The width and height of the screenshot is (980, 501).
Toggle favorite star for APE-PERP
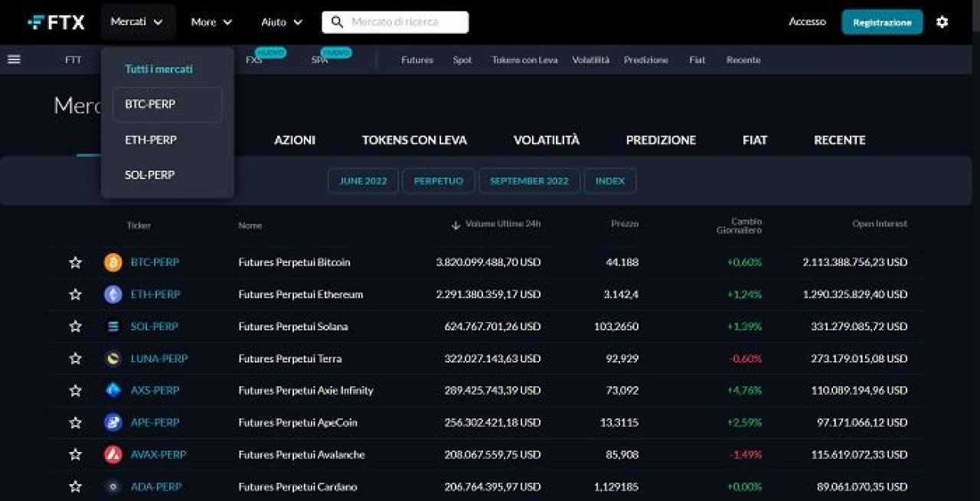(75, 422)
